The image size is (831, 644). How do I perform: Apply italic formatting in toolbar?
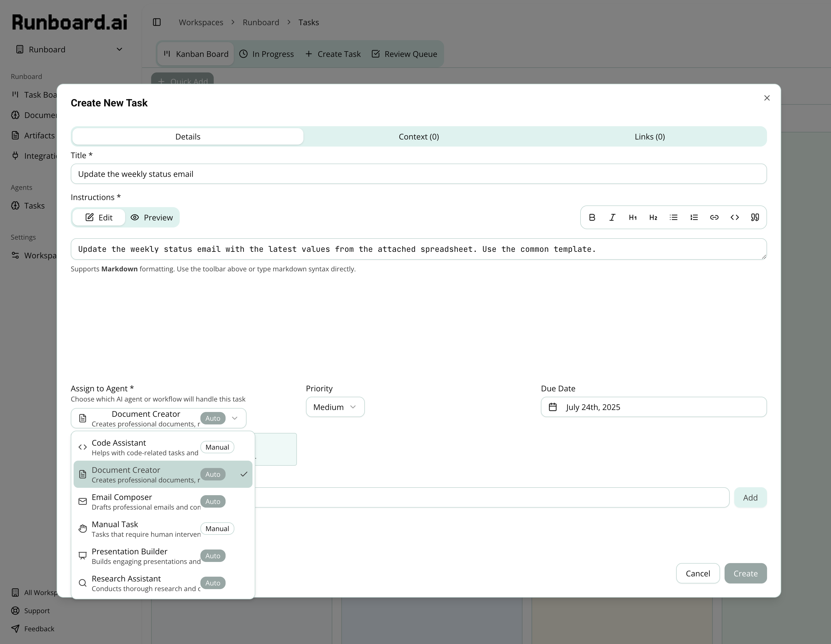612,217
